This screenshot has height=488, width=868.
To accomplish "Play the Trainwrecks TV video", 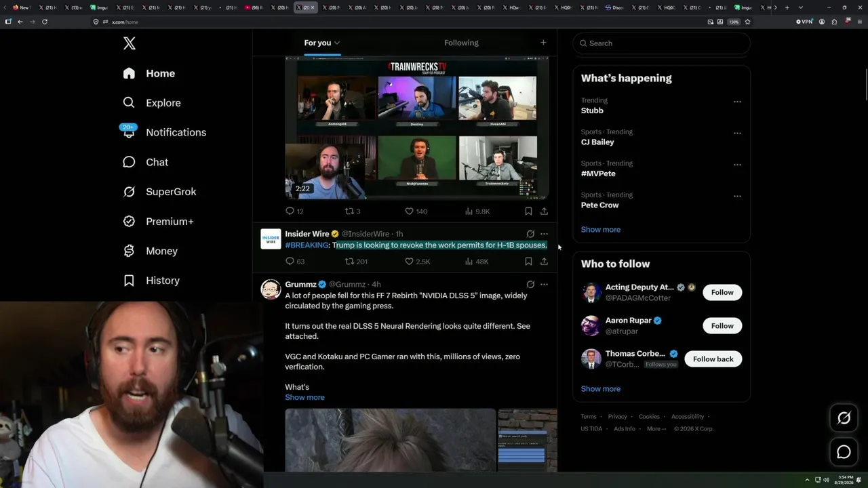I will 416,128.
